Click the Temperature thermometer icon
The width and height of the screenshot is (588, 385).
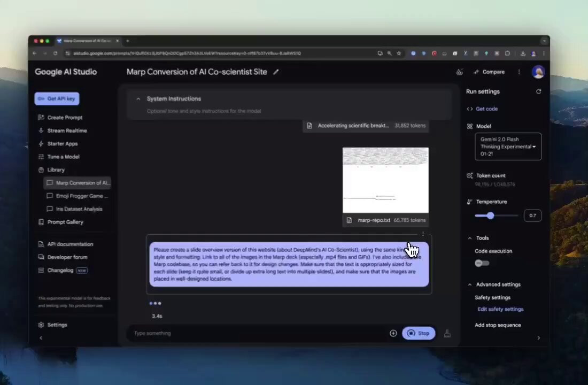469,202
